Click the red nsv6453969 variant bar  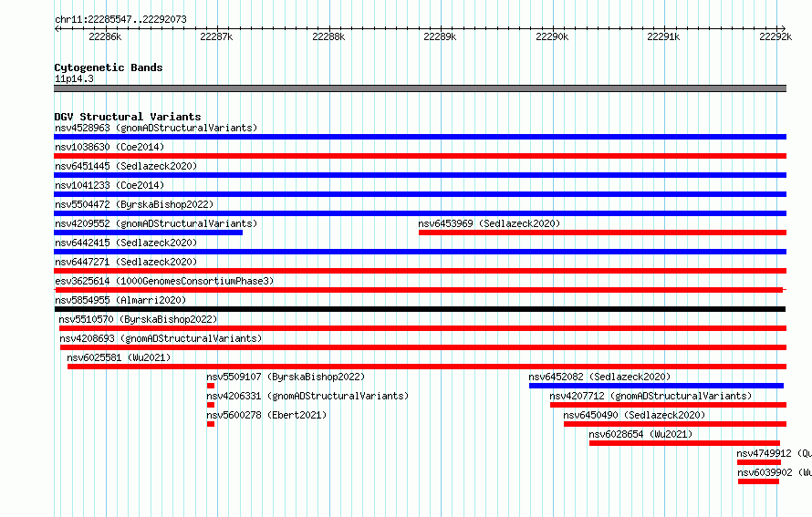(x=602, y=233)
